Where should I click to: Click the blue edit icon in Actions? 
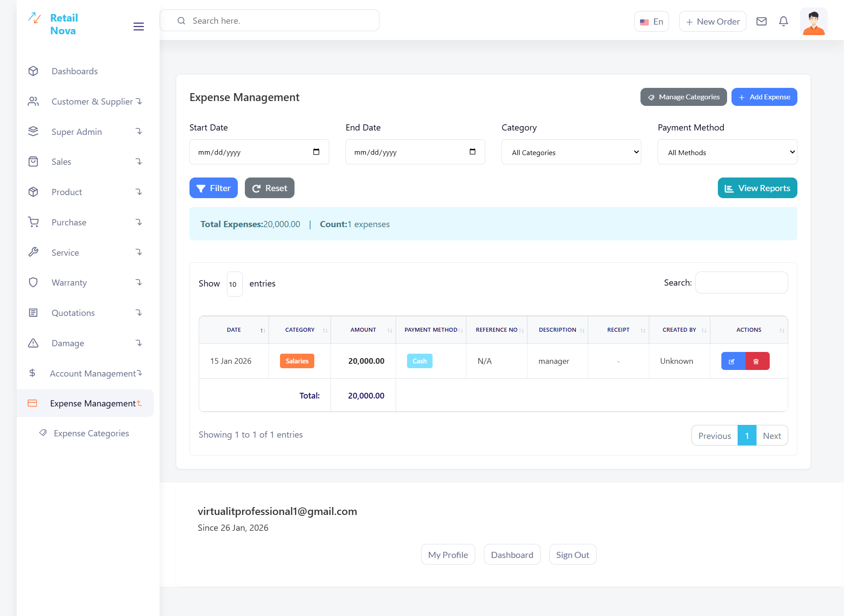click(x=733, y=361)
